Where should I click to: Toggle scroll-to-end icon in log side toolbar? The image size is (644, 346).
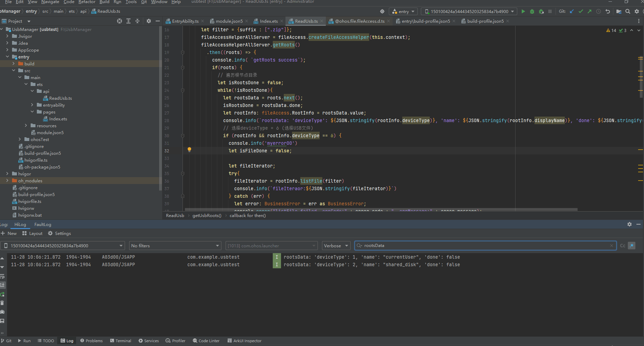point(2,285)
